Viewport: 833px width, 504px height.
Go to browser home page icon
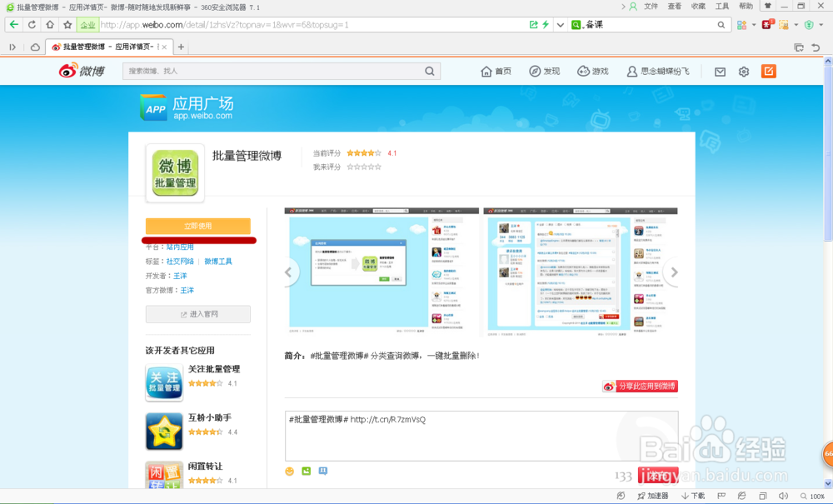tap(49, 24)
